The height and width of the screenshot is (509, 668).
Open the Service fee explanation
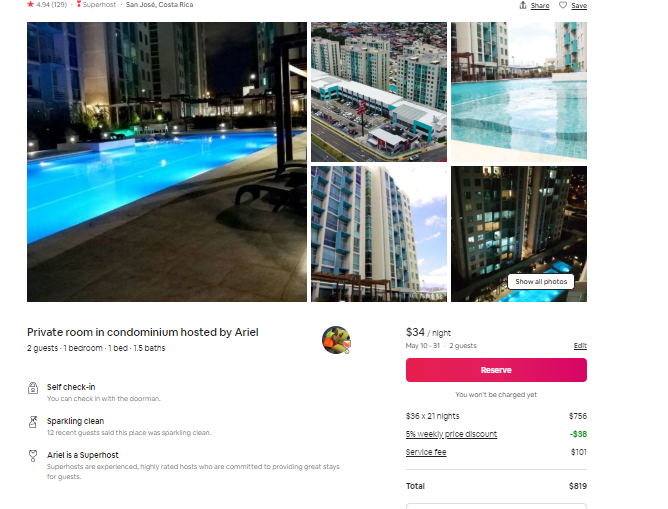point(426,452)
